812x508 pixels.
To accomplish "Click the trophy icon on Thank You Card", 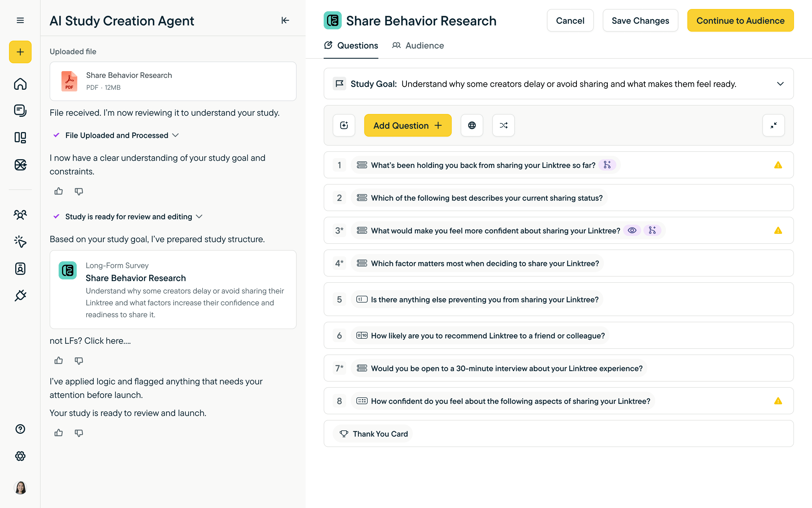I will coord(344,433).
